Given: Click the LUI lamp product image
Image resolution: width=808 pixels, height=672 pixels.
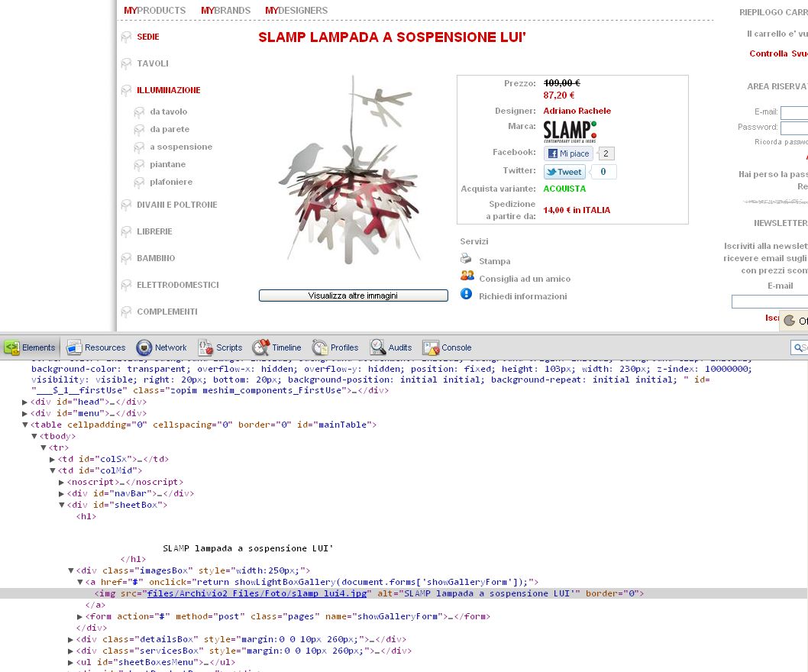Looking at the screenshot, I should pos(353,170).
